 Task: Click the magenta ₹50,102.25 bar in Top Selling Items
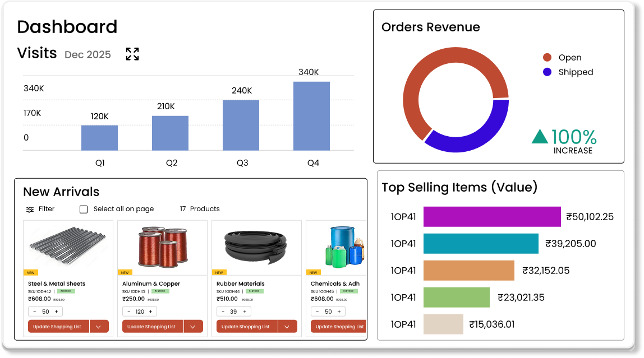(491, 216)
